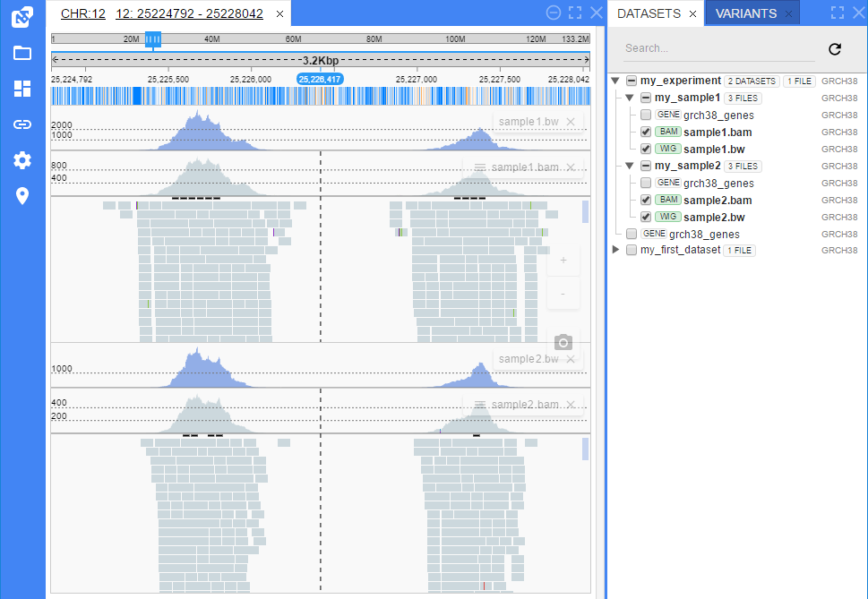Viewport: 868px width, 599px height.
Task: Click the chromosome ruler position handle
Action: [153, 39]
